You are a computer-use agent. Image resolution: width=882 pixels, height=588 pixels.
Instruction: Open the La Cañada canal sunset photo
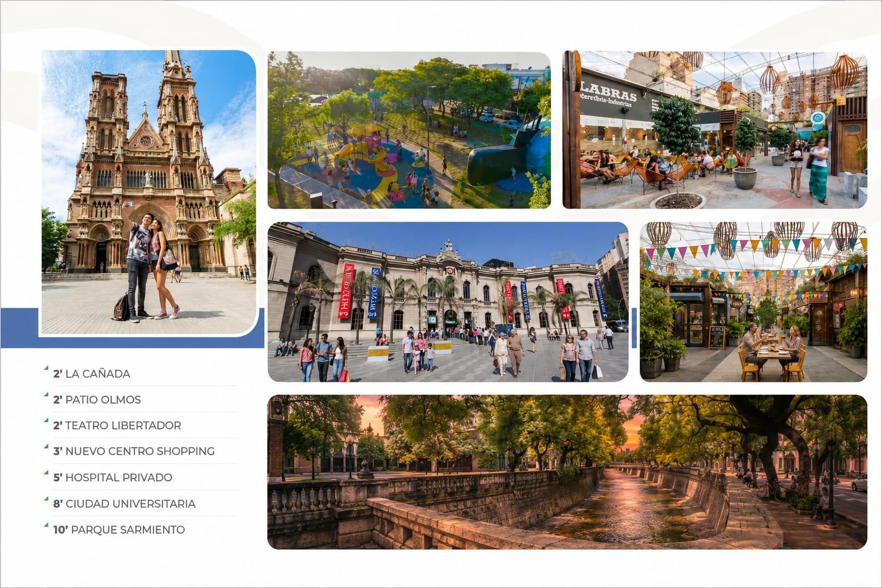click(x=567, y=472)
